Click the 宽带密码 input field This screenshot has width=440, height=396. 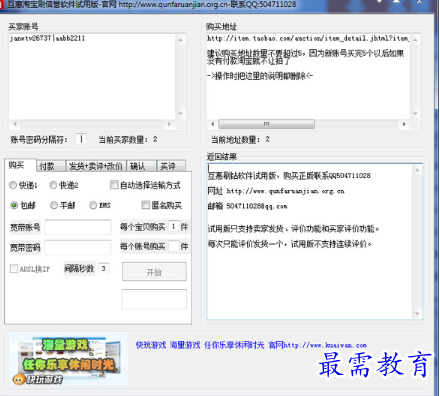coord(78,248)
